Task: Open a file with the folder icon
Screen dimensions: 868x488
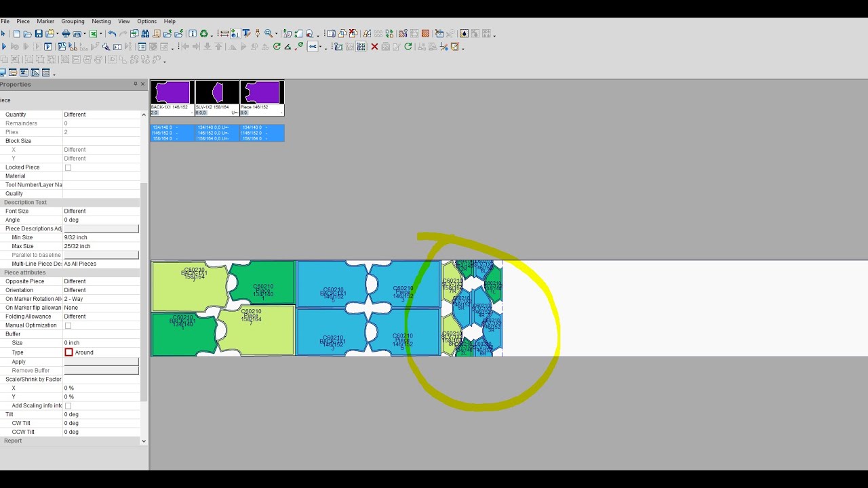Action: [28, 34]
